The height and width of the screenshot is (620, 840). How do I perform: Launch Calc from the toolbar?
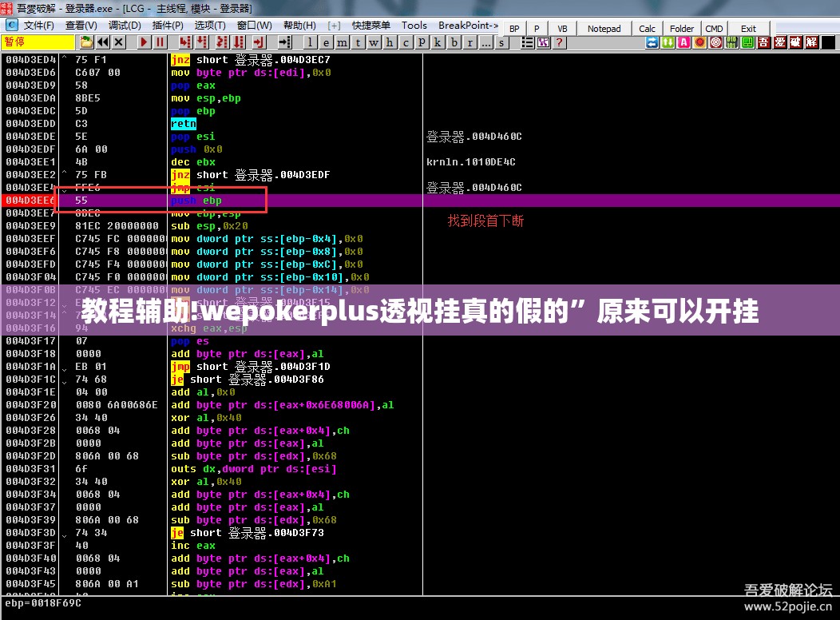pos(647,29)
